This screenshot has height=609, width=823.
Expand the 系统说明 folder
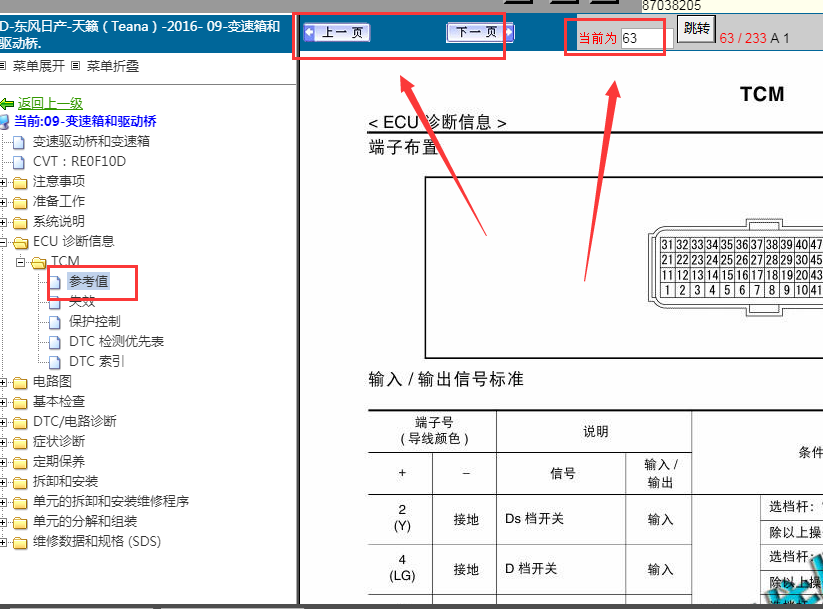3,222
